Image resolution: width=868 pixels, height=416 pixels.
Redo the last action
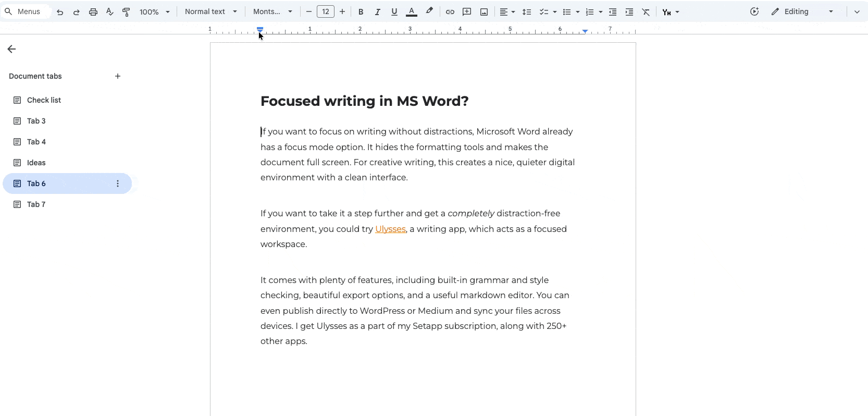(77, 11)
